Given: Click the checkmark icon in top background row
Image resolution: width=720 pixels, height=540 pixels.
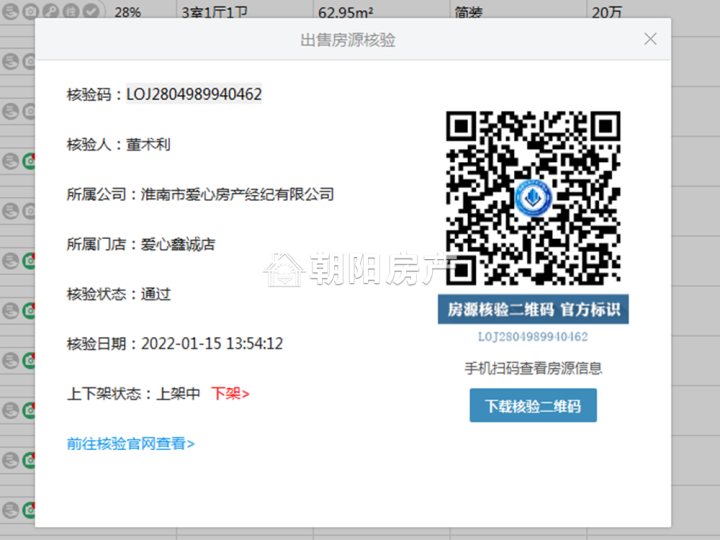Looking at the screenshot, I should (91, 11).
